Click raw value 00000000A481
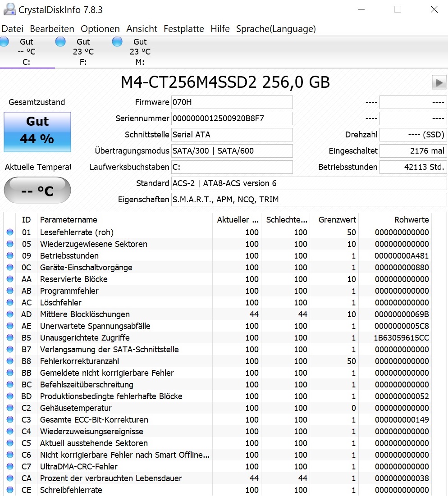Image resolution: width=448 pixels, height=496 pixels. (x=402, y=255)
